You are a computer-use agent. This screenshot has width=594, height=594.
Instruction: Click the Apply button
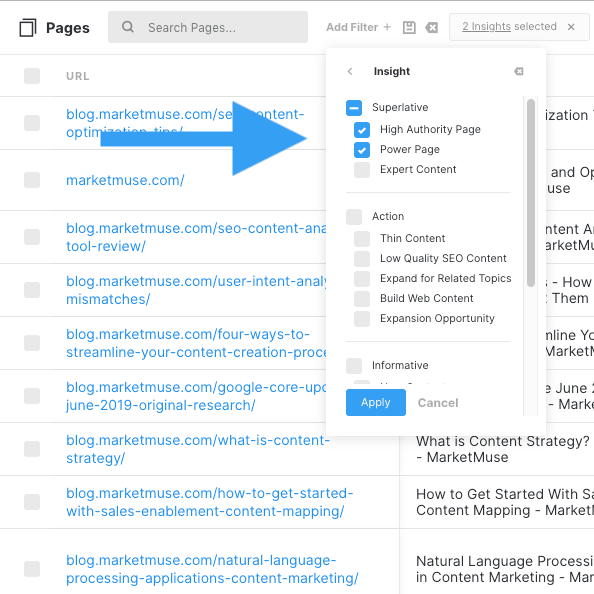point(376,402)
